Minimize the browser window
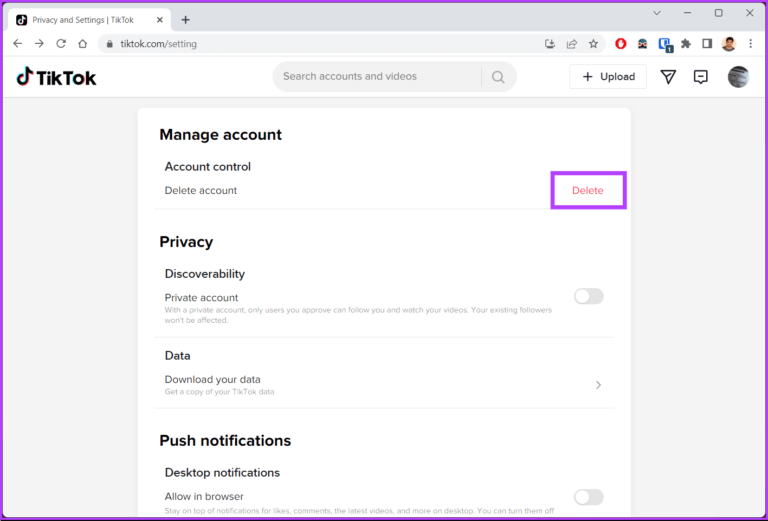 (x=688, y=13)
